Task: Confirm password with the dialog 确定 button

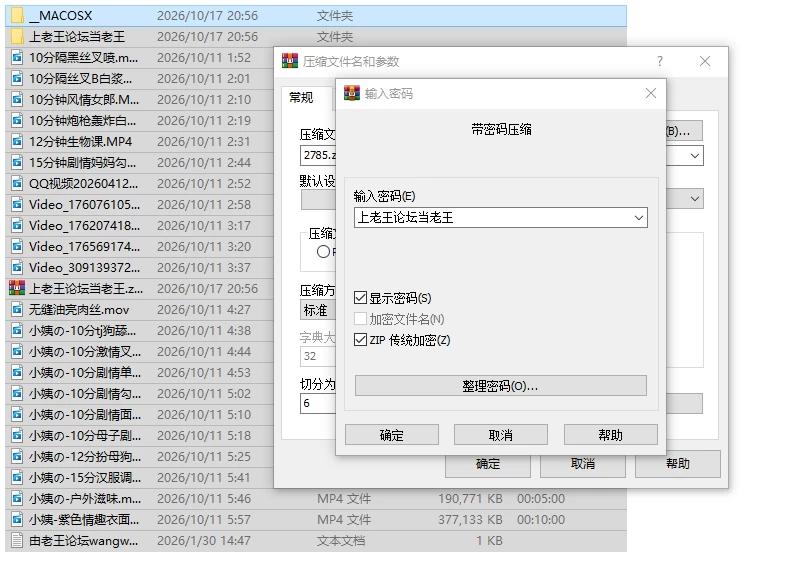Action: [391, 435]
